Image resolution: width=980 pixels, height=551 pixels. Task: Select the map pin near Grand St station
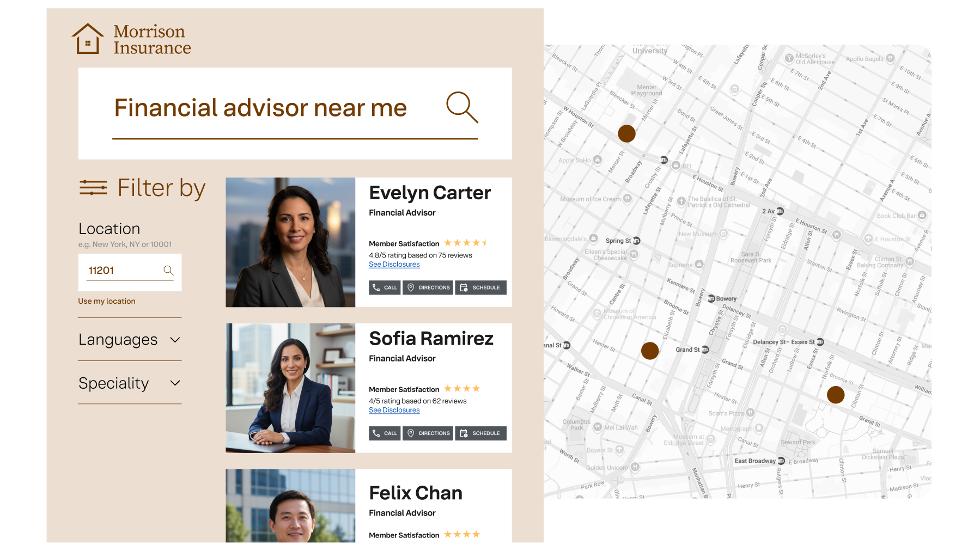point(650,351)
